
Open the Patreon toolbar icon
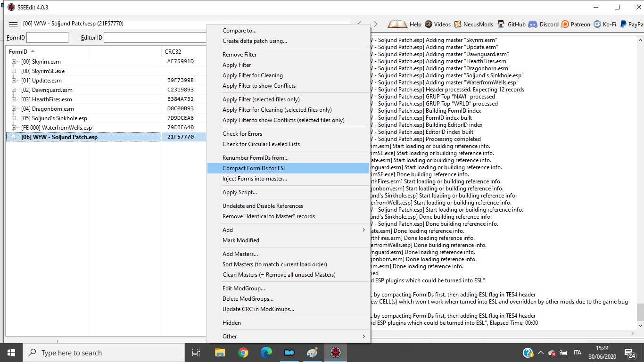click(565, 24)
